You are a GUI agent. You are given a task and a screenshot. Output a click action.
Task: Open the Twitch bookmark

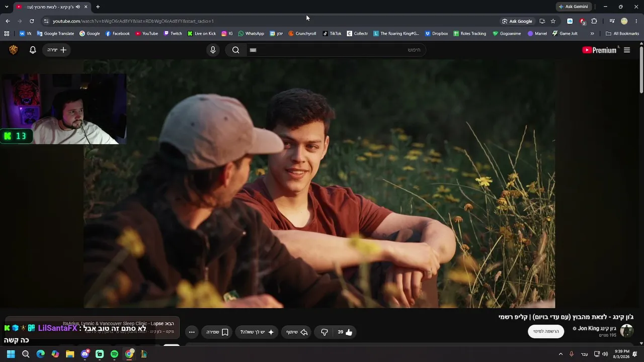pos(173,34)
